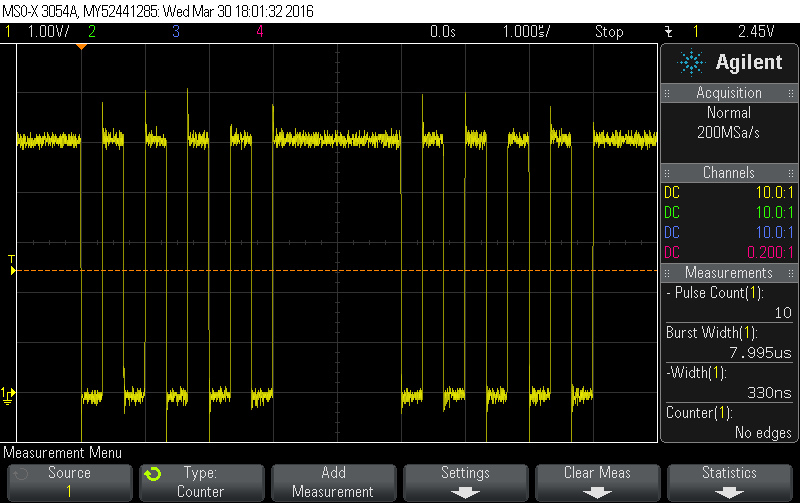Open the Settings softkey down arrow
The height and width of the screenshot is (503, 800).
tap(465, 492)
